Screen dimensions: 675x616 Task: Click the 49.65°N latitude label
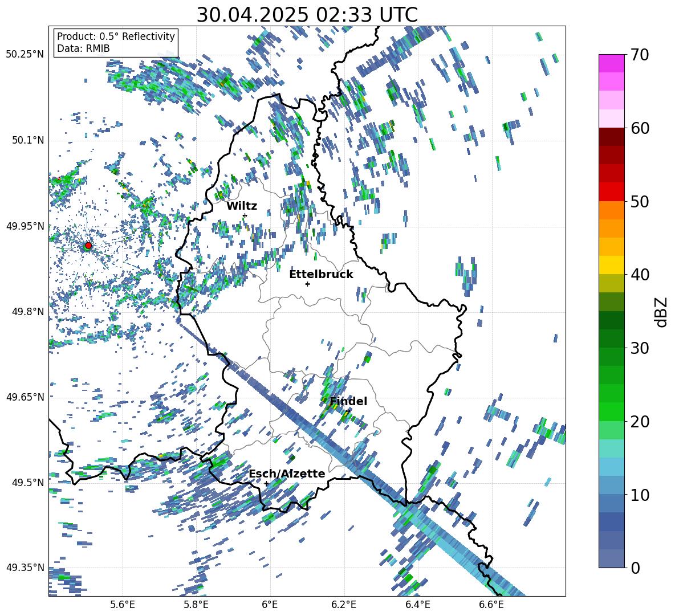(x=25, y=397)
